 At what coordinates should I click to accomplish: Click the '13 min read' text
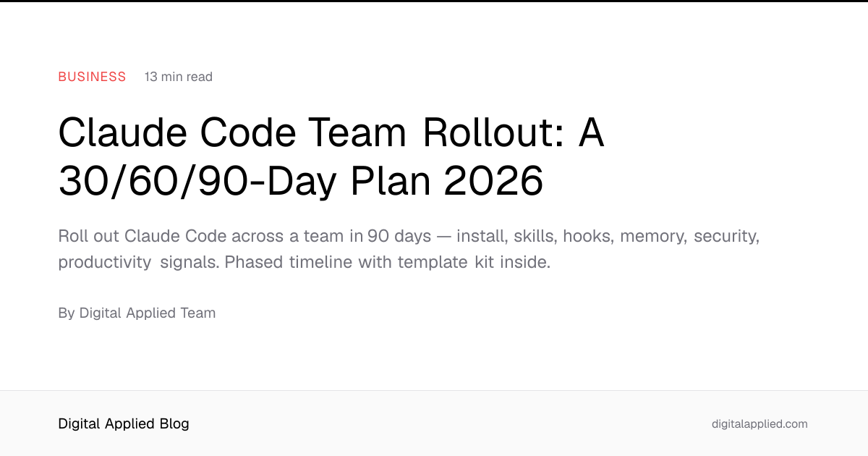pos(179,77)
